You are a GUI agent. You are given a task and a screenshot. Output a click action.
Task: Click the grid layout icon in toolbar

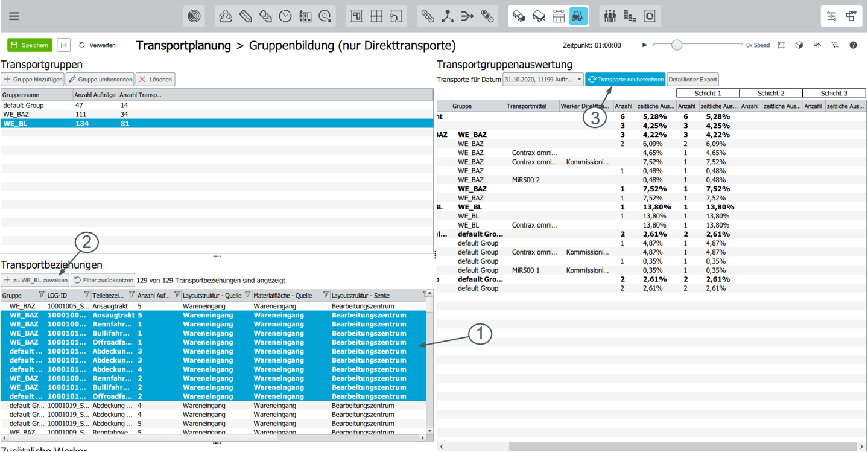tap(376, 16)
